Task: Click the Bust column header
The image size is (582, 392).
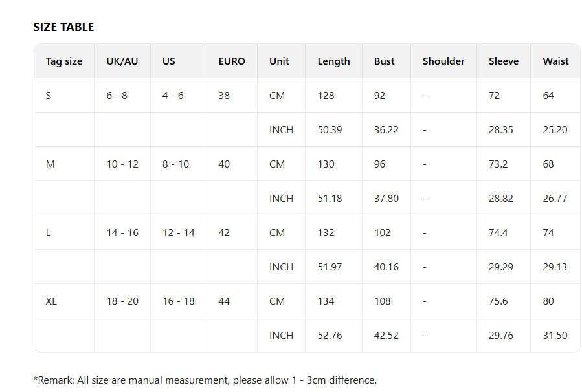Action: pyautogui.click(x=385, y=61)
